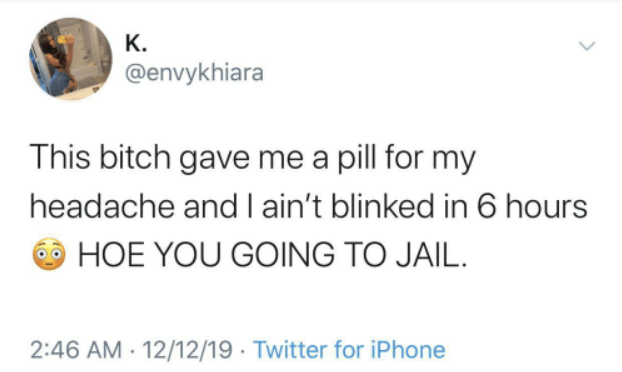This screenshot has height=372, width=622.
Task: Click the flushed face emoji
Action: tap(49, 254)
